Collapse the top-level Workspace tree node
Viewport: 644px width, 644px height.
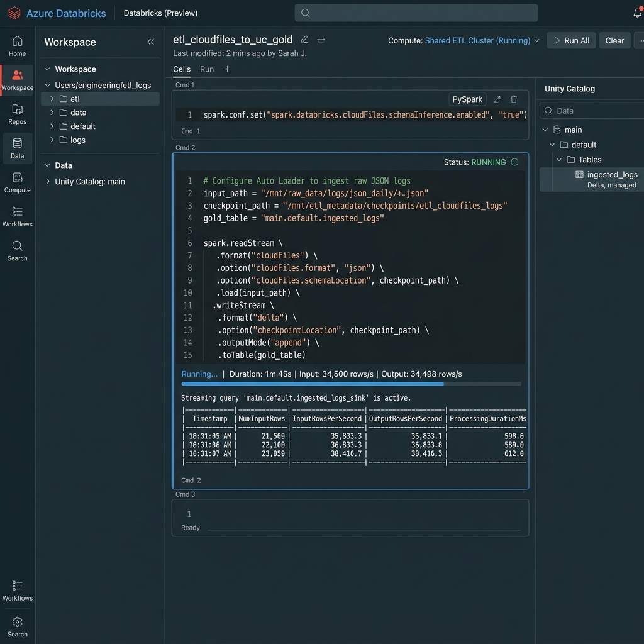(47, 69)
